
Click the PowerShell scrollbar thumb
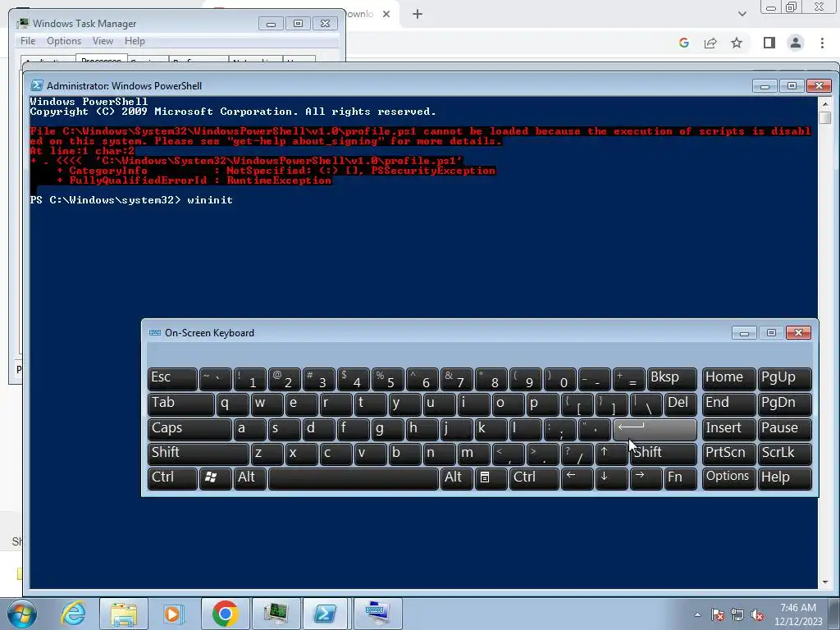[825, 117]
